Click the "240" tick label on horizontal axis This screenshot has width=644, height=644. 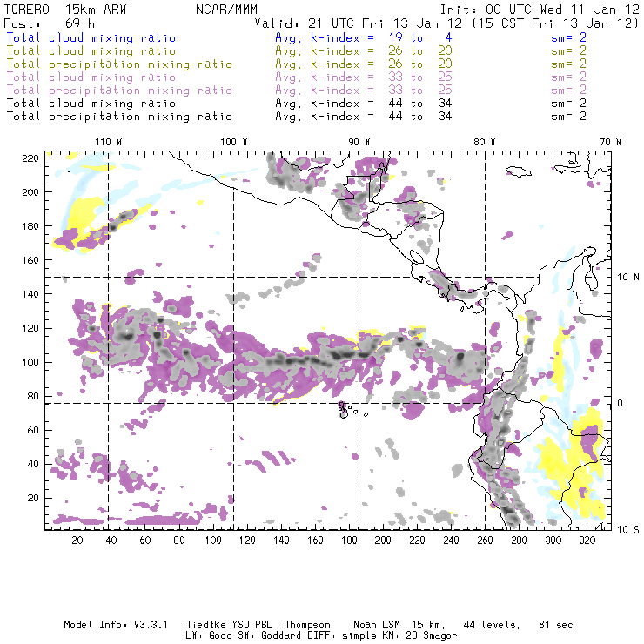click(451, 540)
